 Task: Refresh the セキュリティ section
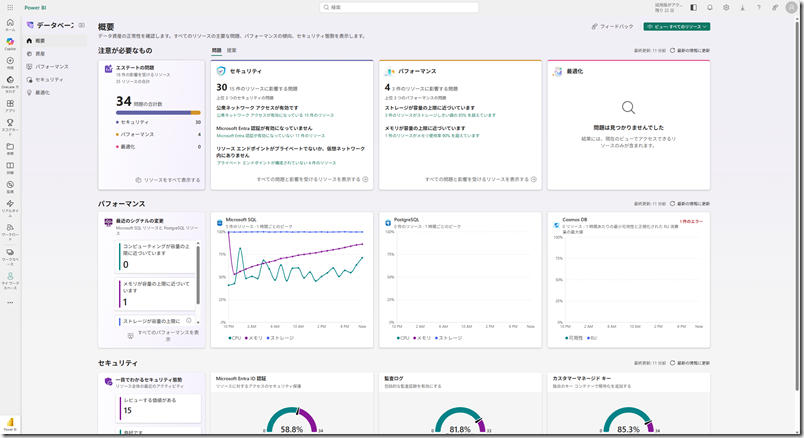click(x=690, y=363)
